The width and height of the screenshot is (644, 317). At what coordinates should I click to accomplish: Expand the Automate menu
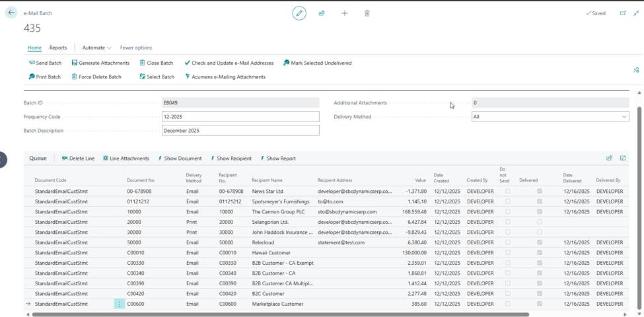pyautogui.click(x=97, y=48)
